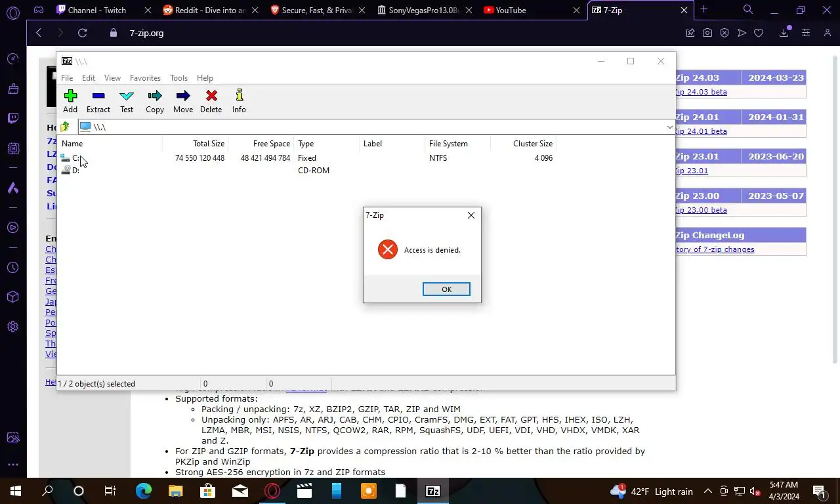Open the 7-Zip 24.03 beta link
This screenshot has width=840, height=504.
pyautogui.click(x=701, y=92)
